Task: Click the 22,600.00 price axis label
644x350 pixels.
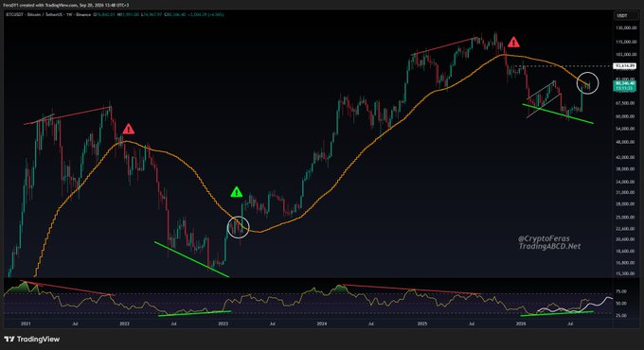Action: [x=625, y=229]
